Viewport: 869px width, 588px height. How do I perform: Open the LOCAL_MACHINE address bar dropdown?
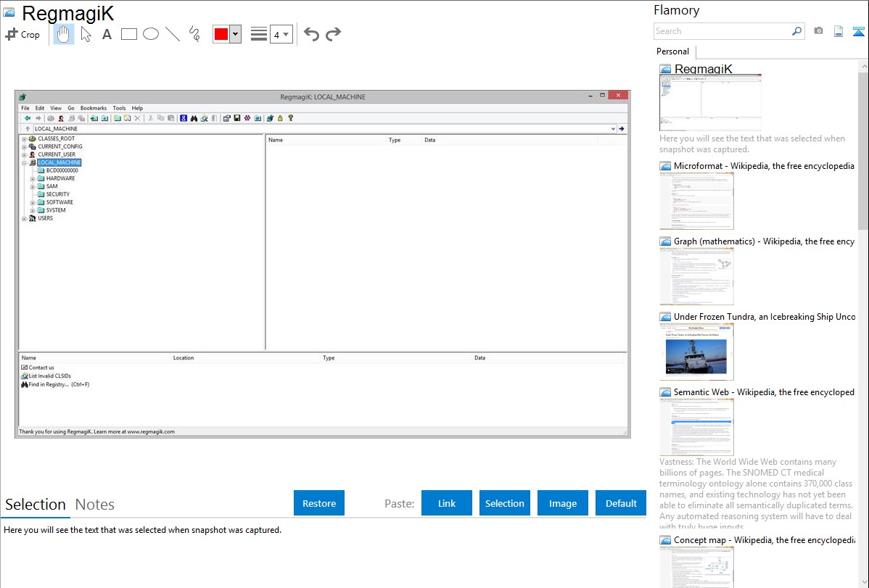click(613, 128)
